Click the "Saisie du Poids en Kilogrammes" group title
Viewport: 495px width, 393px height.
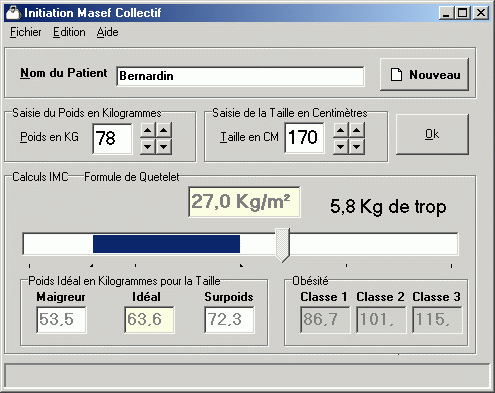87,113
